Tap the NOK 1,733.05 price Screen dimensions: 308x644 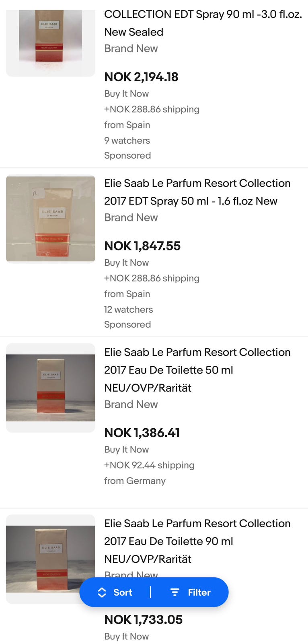point(143,619)
